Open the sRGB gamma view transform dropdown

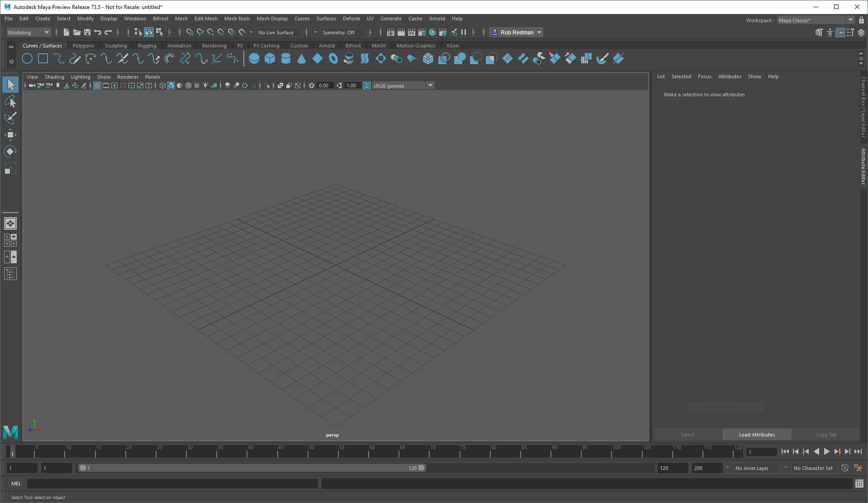tap(403, 85)
